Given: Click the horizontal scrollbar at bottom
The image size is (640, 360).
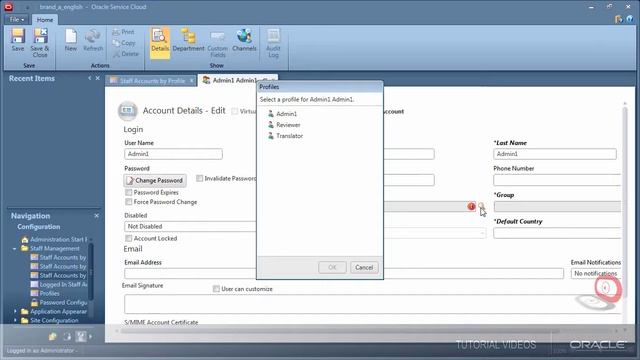Looking at the screenshot, I should 339,330.
